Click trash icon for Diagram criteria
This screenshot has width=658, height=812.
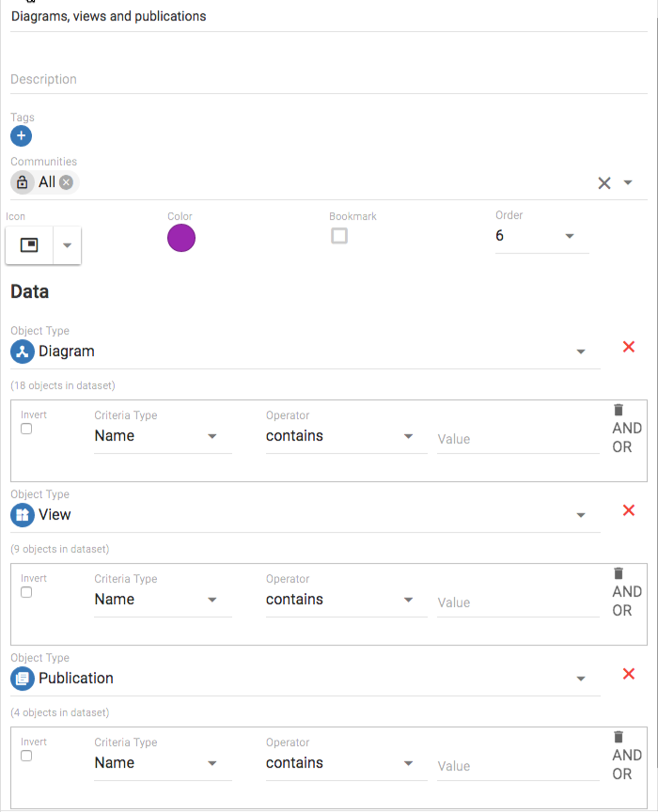[x=619, y=410]
